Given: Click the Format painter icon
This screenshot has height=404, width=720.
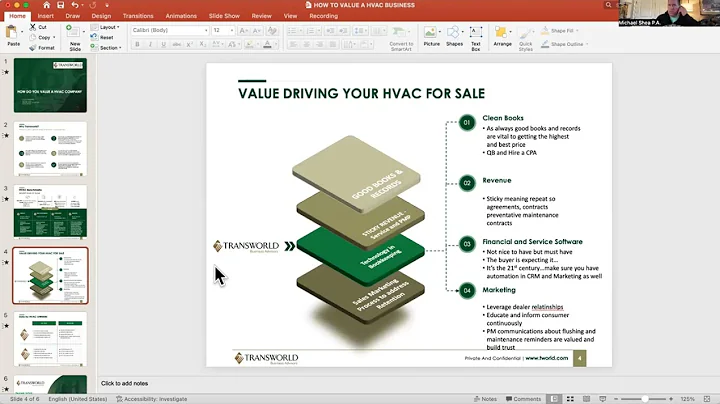Looking at the screenshot, I should [33, 47].
